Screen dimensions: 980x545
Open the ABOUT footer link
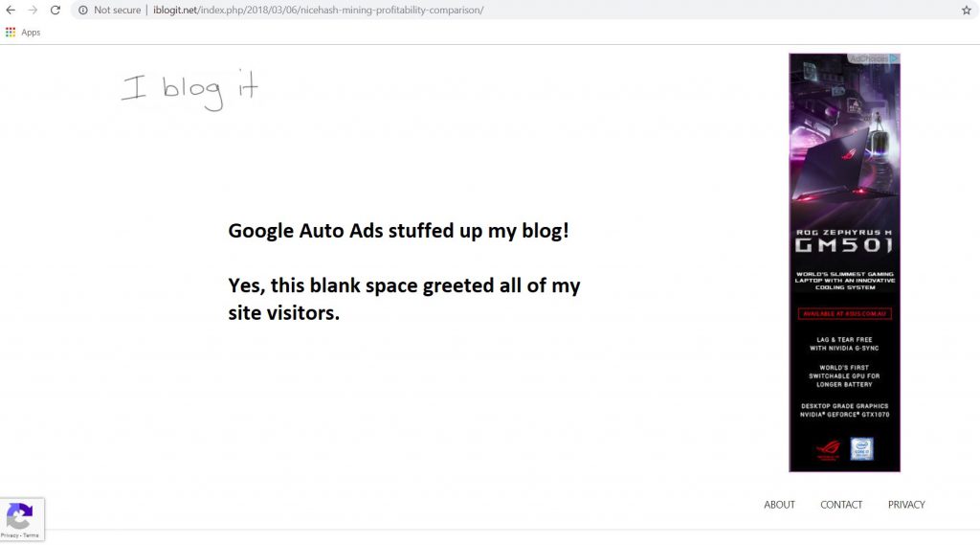(x=779, y=505)
